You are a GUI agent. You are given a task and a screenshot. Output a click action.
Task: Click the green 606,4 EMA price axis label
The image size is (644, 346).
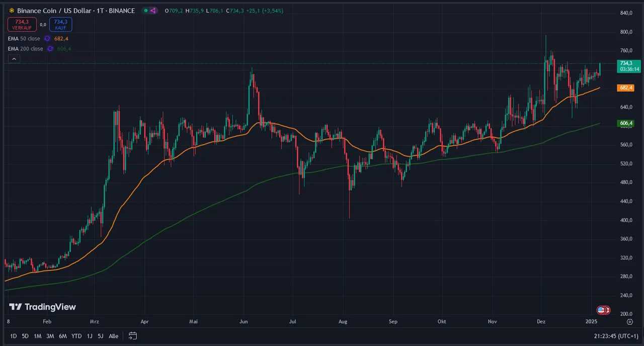point(626,123)
